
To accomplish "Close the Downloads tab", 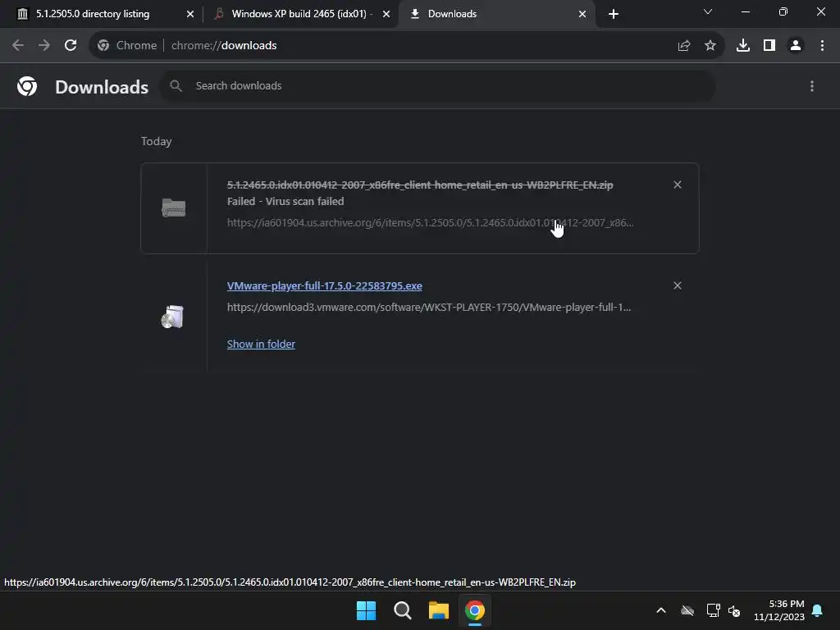I will 582,14.
